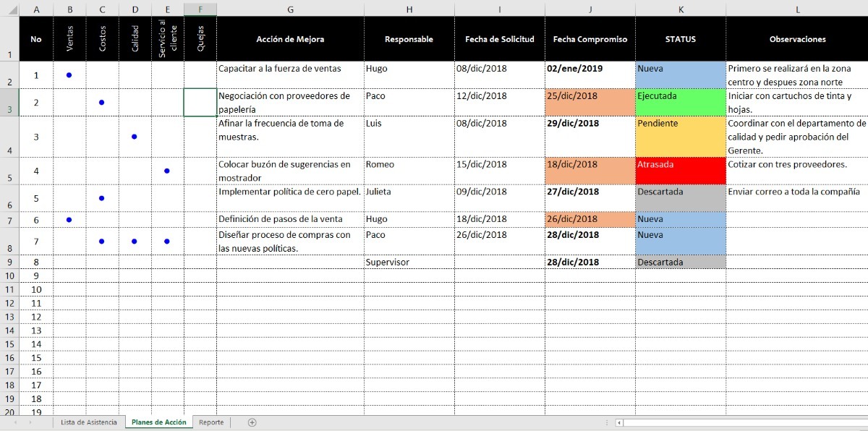Viewport: 868px width, 431px height.
Task: Click the orange 25/dic/2018 commitment date
Action: click(590, 103)
